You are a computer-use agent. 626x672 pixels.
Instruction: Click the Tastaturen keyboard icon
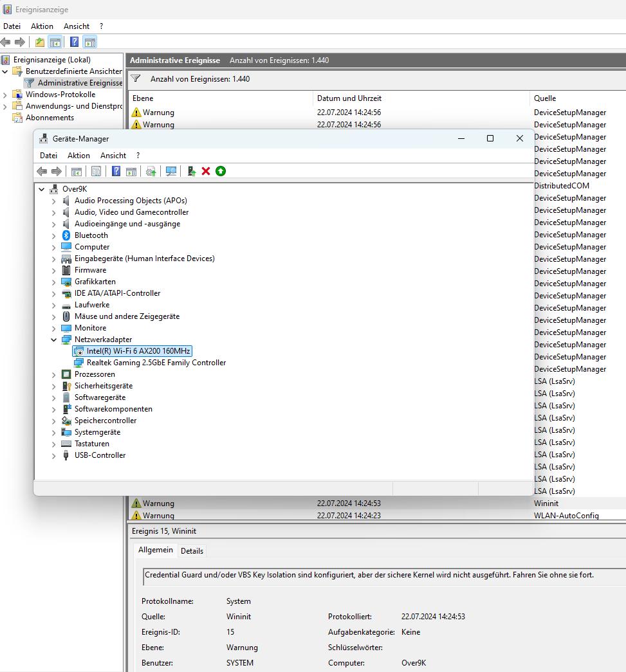66,444
